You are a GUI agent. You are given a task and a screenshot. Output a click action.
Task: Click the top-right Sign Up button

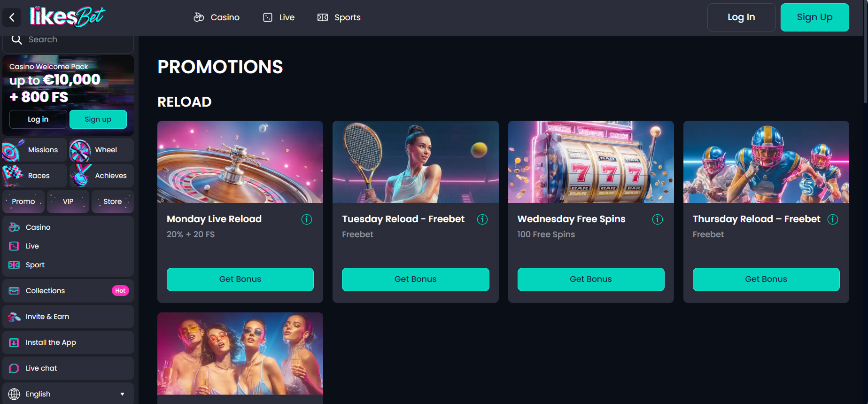pyautogui.click(x=815, y=17)
